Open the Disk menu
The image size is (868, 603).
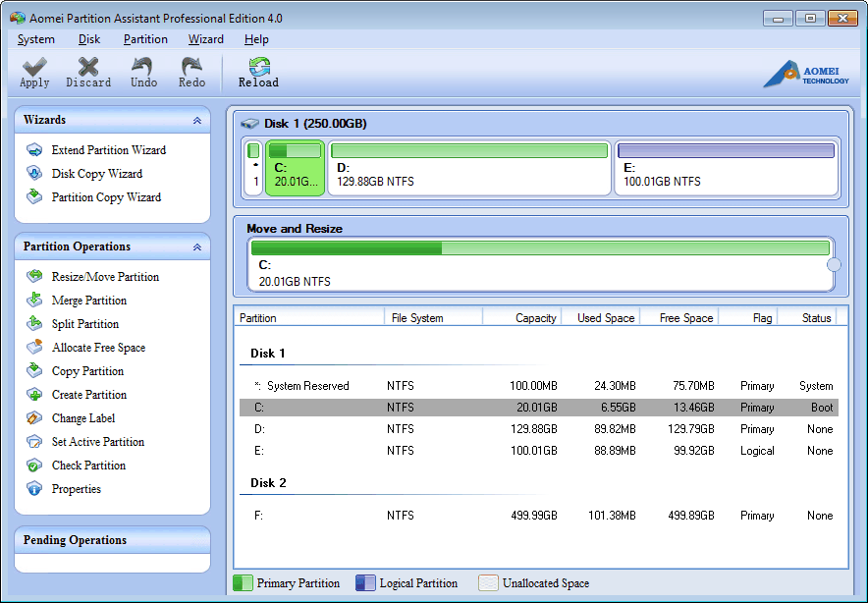89,39
